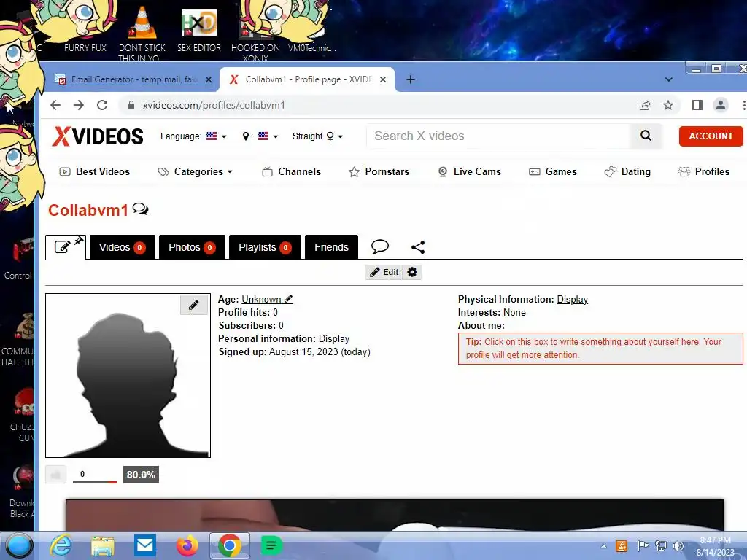Screen dimensions: 747x560
Task: Open the mail app in taskbar
Action: click(145, 545)
